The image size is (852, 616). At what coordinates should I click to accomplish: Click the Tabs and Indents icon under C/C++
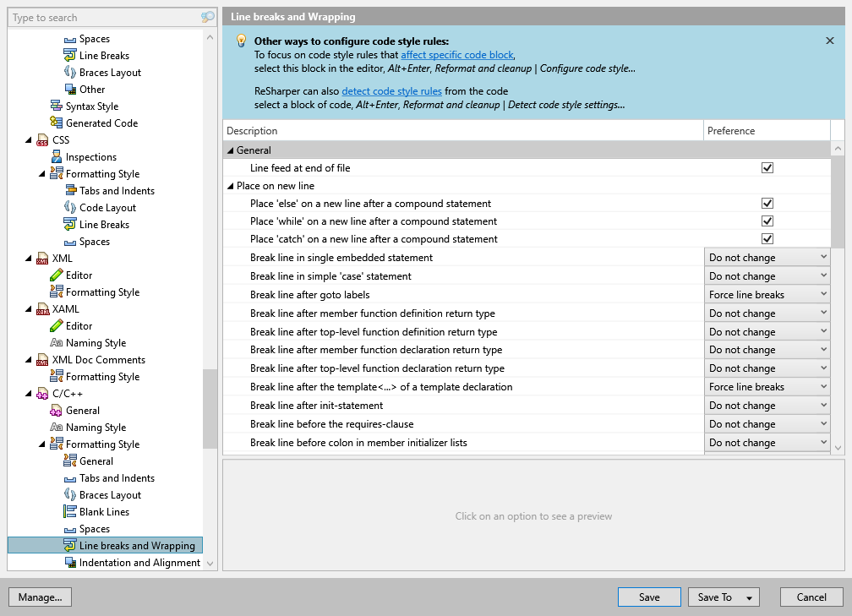(x=69, y=477)
